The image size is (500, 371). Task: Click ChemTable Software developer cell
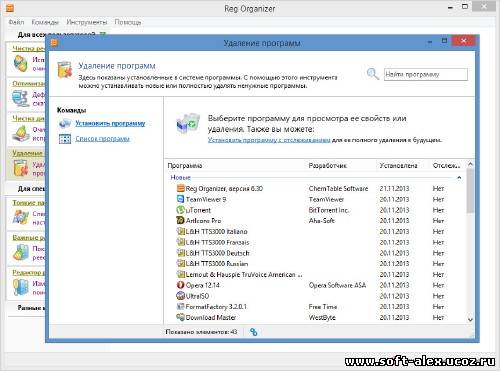tap(338, 189)
